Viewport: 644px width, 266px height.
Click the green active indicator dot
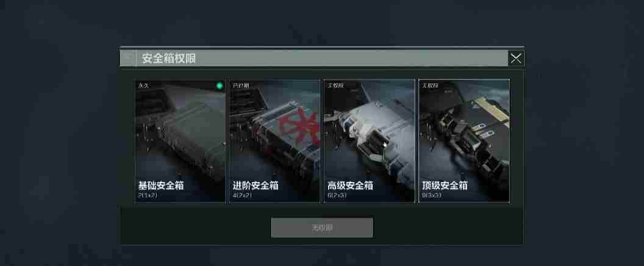[x=220, y=85]
